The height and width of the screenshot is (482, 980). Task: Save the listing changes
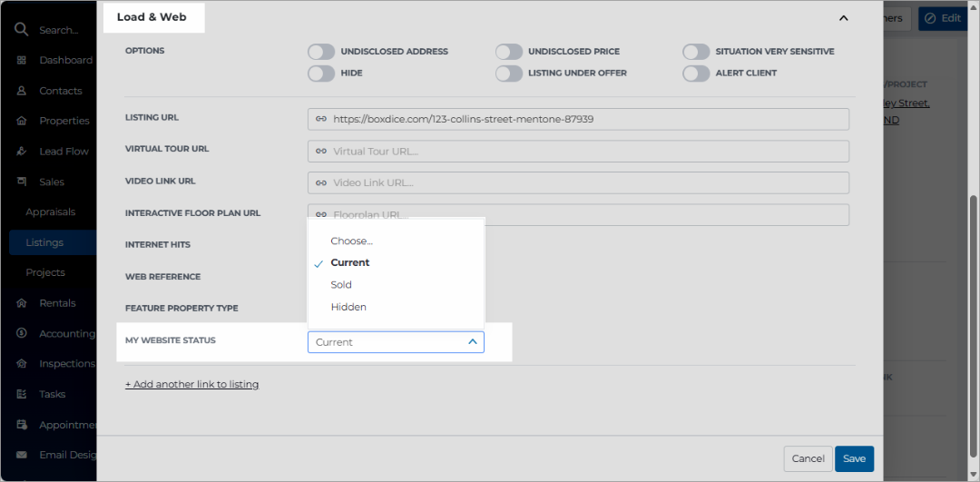point(855,459)
